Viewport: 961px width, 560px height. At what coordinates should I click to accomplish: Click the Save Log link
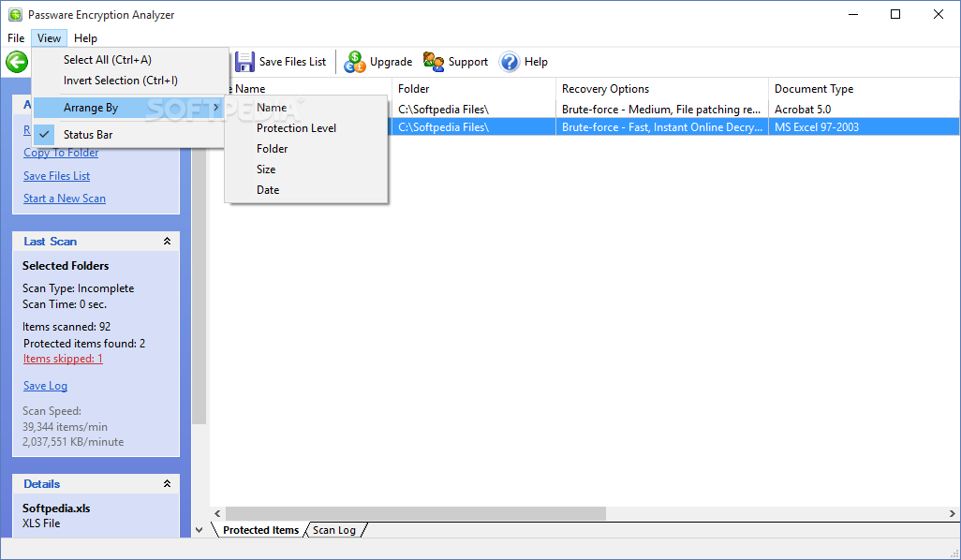pyautogui.click(x=45, y=386)
